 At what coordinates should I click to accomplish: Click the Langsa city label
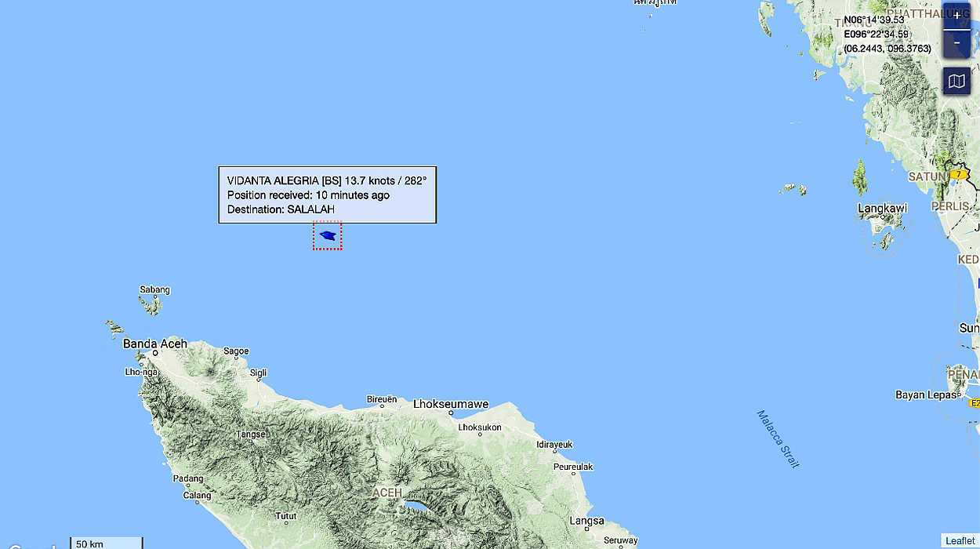point(586,521)
